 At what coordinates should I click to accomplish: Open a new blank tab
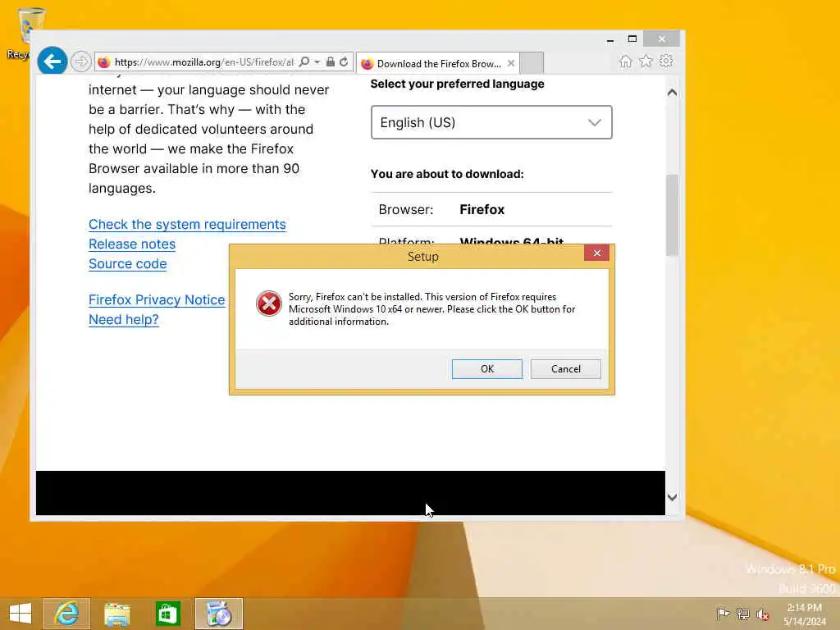532,63
